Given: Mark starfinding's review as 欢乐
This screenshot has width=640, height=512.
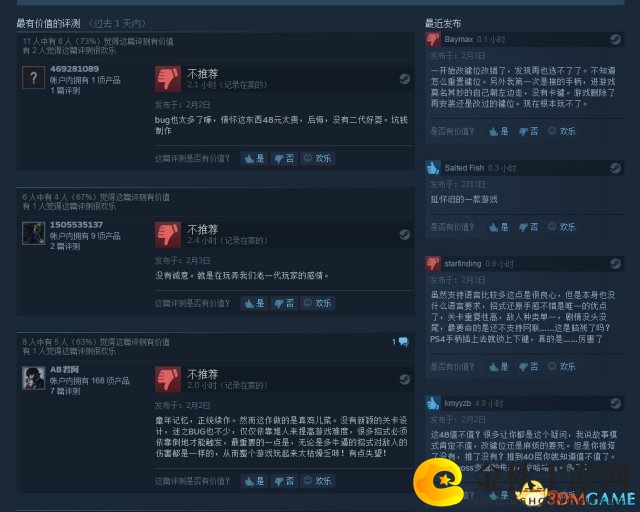Looking at the screenshot, I should point(562,366).
